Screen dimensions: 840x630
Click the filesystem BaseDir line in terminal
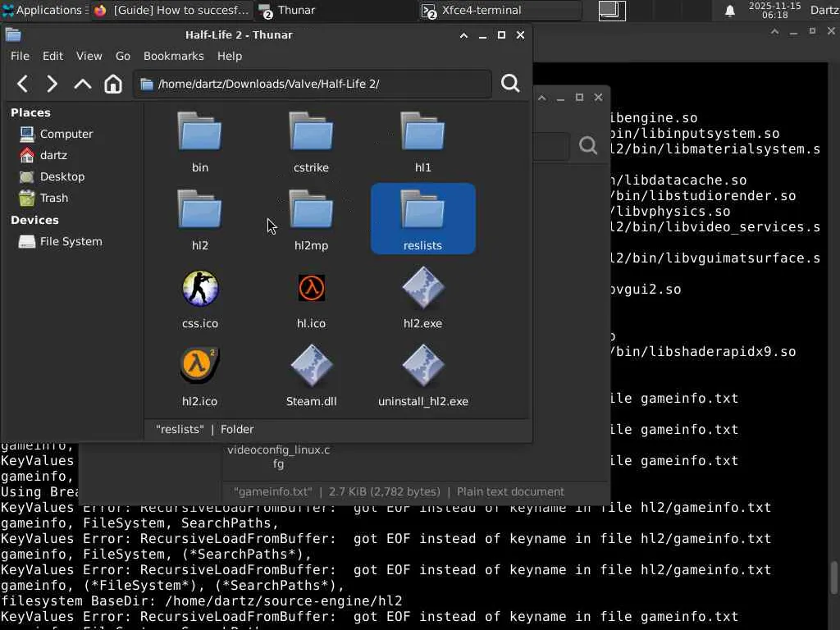click(x=202, y=601)
